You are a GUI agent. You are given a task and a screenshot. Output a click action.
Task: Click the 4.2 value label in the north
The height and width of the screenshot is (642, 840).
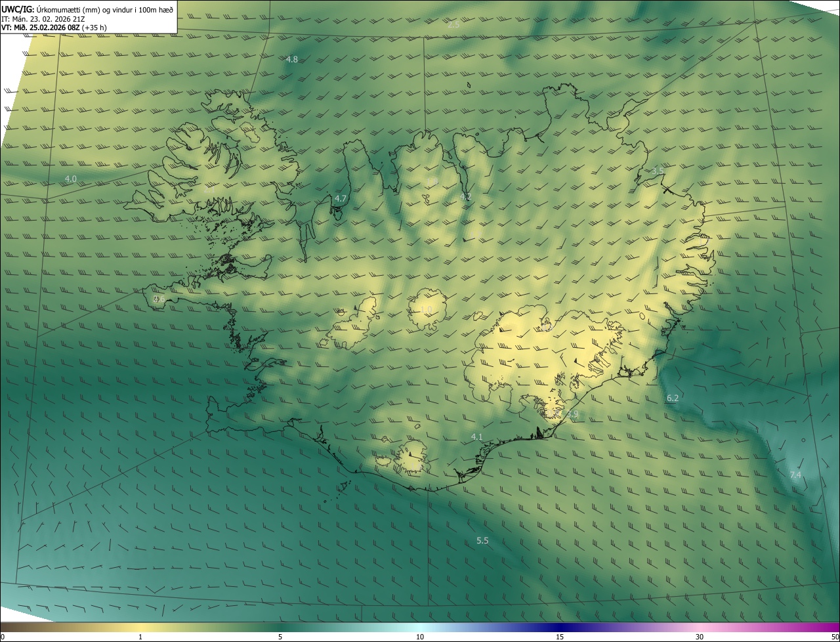tap(465, 197)
